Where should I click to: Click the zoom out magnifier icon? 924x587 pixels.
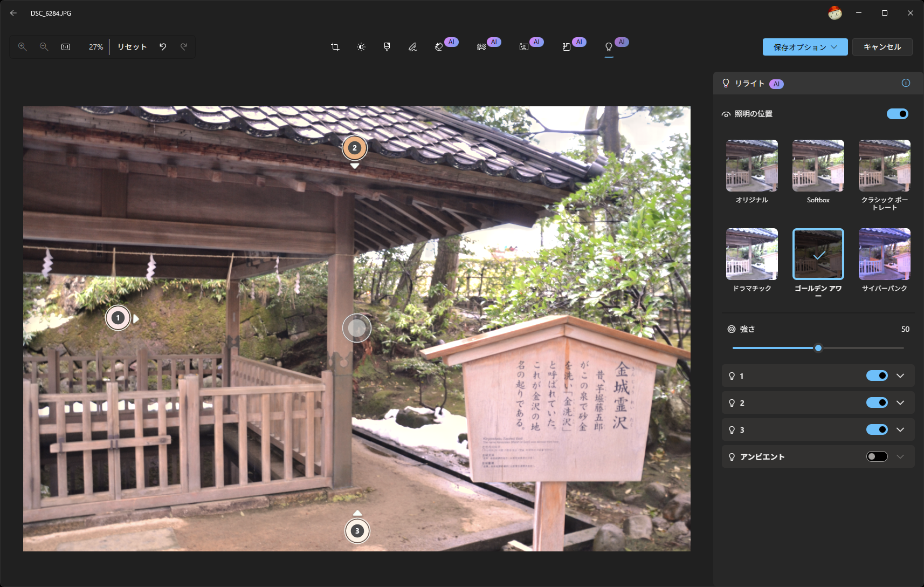tap(44, 47)
